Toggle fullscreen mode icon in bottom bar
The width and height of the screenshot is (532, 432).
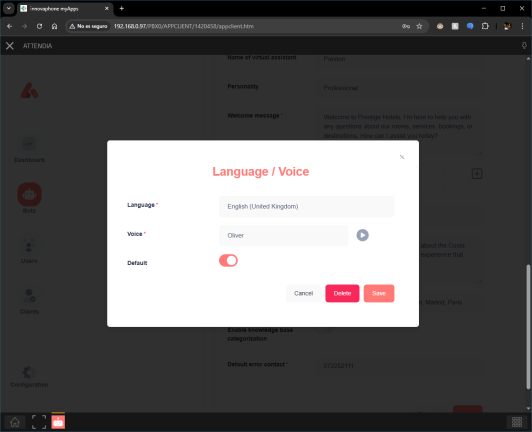pos(39,422)
